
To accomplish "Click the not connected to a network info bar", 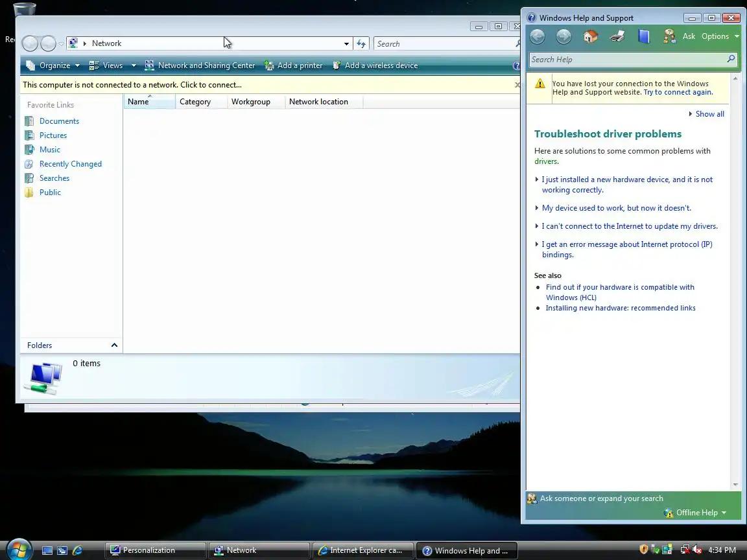I will (x=267, y=85).
